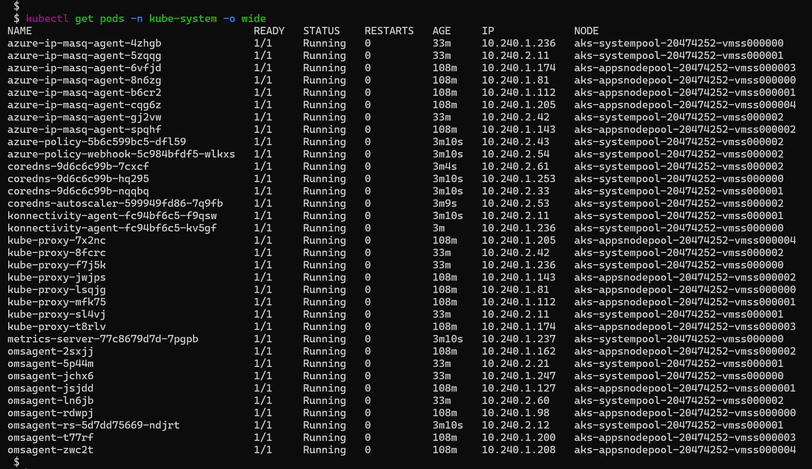Click IP address 10.240.2.61
The height and width of the screenshot is (469, 812).
tap(515, 167)
